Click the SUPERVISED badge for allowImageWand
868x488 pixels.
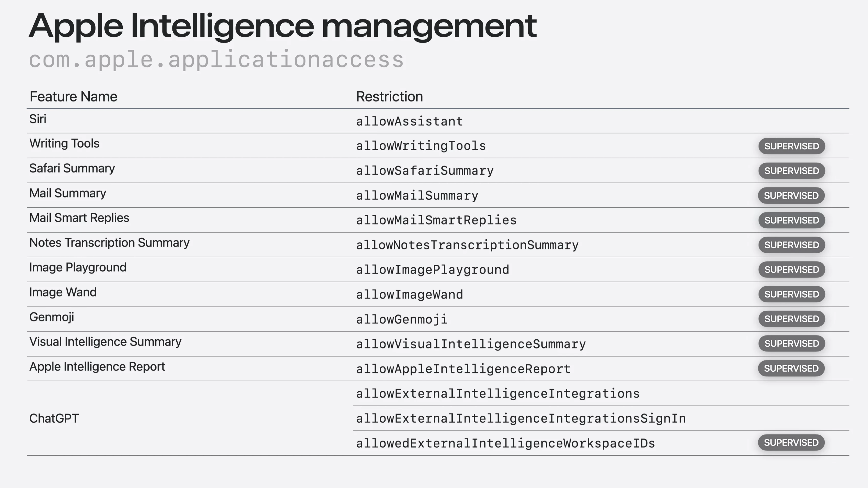pos(791,294)
